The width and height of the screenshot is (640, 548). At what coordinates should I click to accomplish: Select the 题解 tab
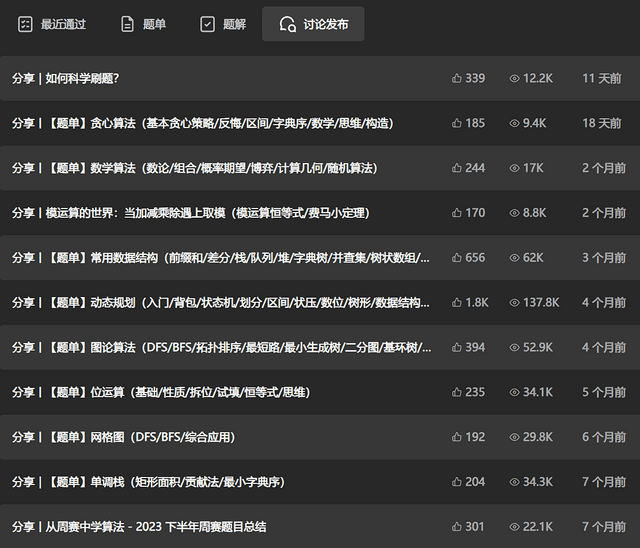point(223,24)
